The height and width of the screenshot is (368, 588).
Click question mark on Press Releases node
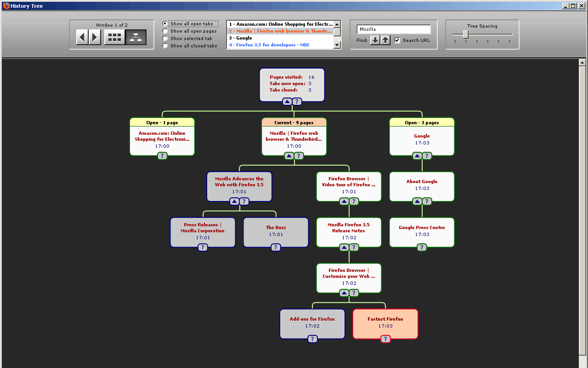(203, 247)
